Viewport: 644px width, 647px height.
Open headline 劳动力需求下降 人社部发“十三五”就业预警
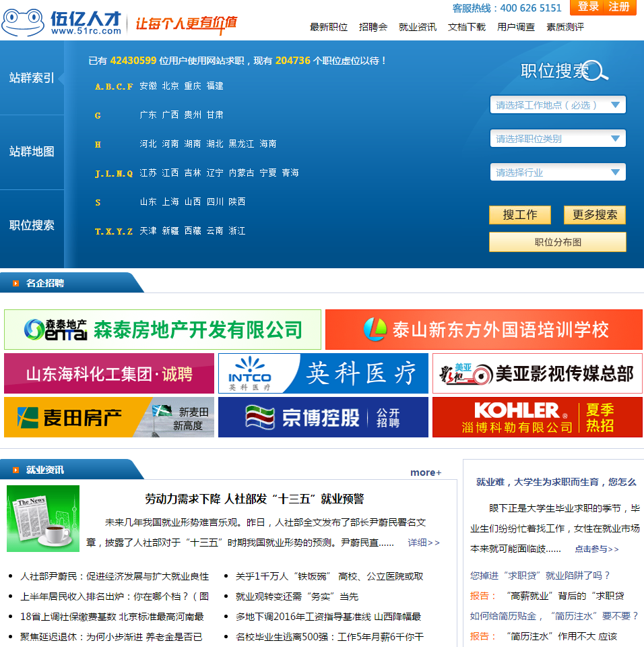pyautogui.click(x=254, y=499)
